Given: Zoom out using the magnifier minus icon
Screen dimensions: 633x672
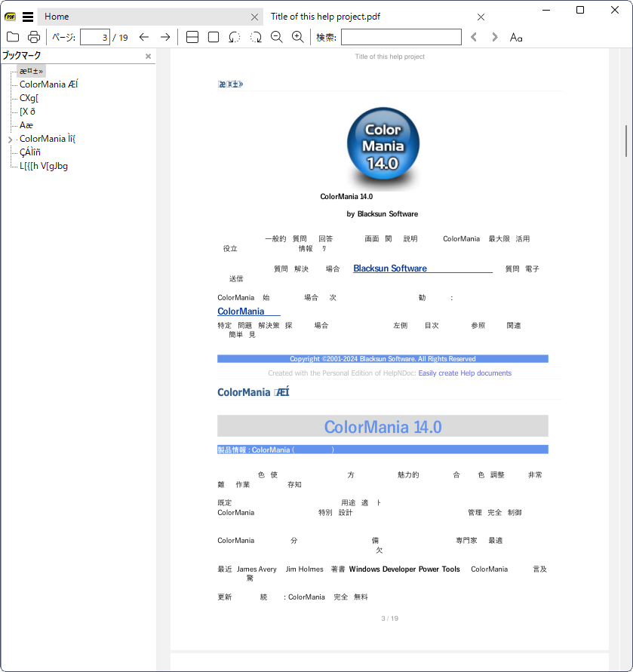Looking at the screenshot, I should point(277,37).
